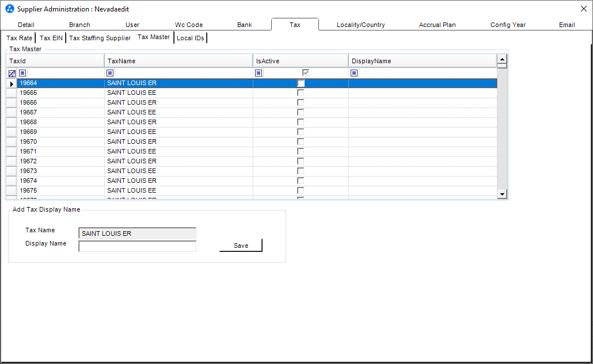Sort by the TaxId column header
593x364 pixels.
[55, 61]
